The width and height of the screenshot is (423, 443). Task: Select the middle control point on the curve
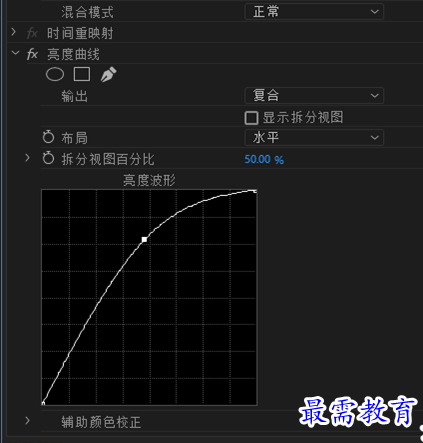click(x=144, y=239)
